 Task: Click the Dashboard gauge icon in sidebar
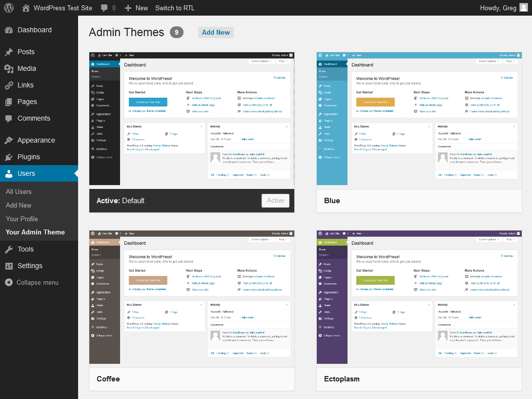click(9, 30)
